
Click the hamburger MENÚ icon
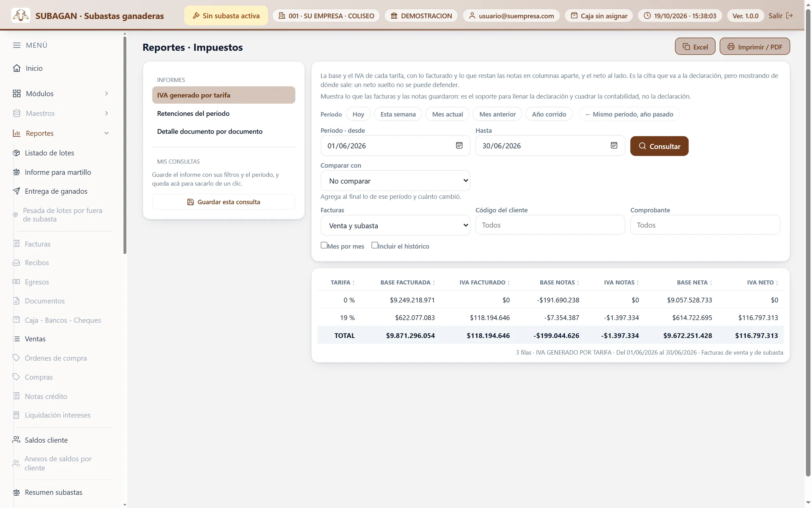tap(17, 45)
